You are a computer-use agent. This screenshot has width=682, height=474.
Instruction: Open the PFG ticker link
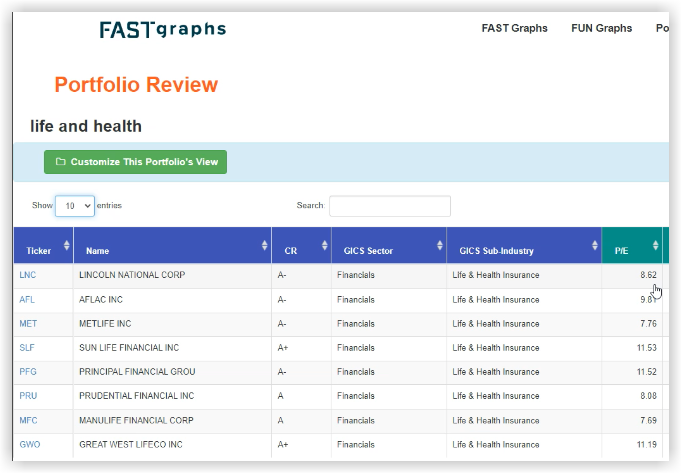(28, 372)
